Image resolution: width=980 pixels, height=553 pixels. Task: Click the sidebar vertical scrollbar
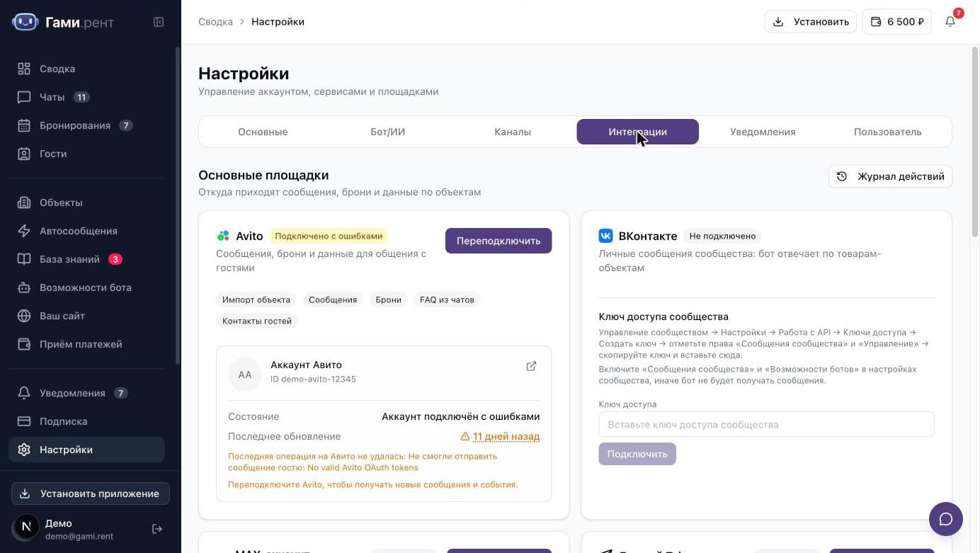pos(178,205)
